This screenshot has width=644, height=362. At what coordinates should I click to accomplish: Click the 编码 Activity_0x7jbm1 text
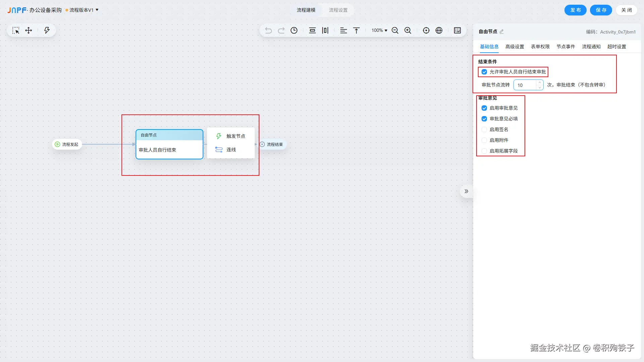click(x=610, y=32)
